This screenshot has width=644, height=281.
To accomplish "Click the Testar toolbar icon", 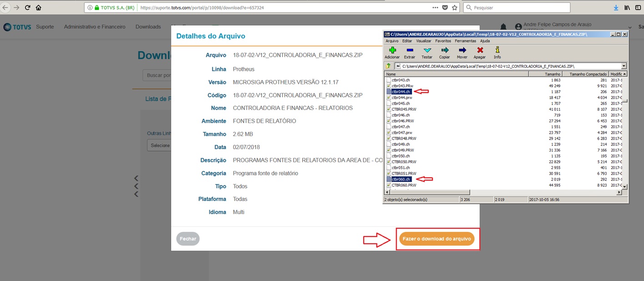I will click(427, 50).
